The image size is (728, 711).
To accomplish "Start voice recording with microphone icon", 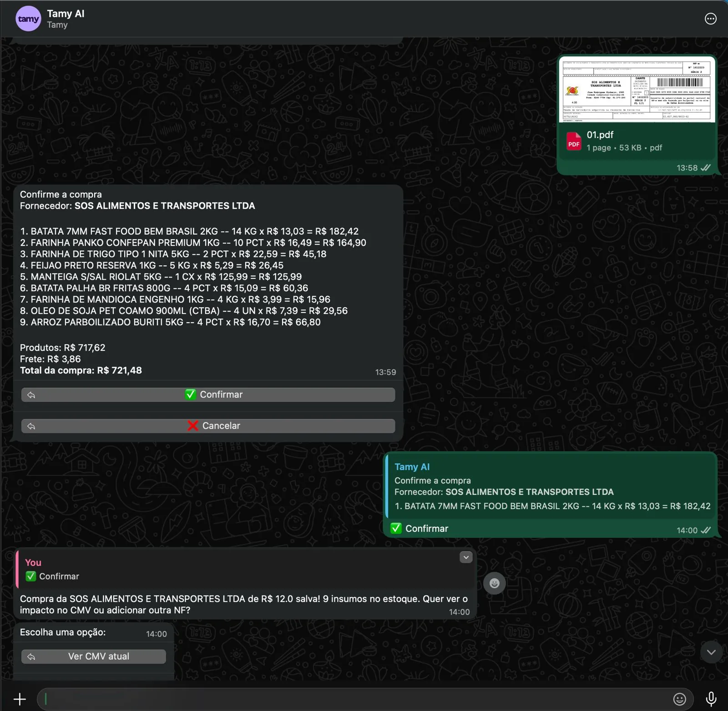I will click(x=711, y=699).
